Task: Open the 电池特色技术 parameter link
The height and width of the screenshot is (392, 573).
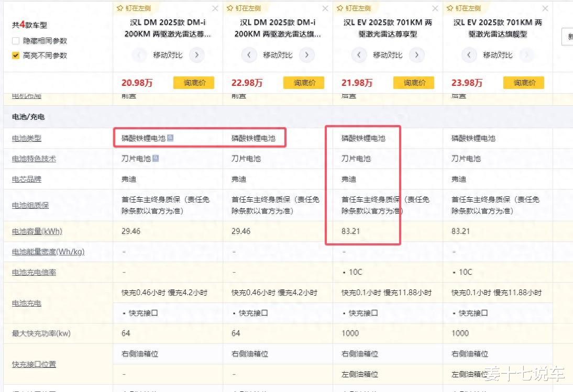Action: click(x=34, y=159)
